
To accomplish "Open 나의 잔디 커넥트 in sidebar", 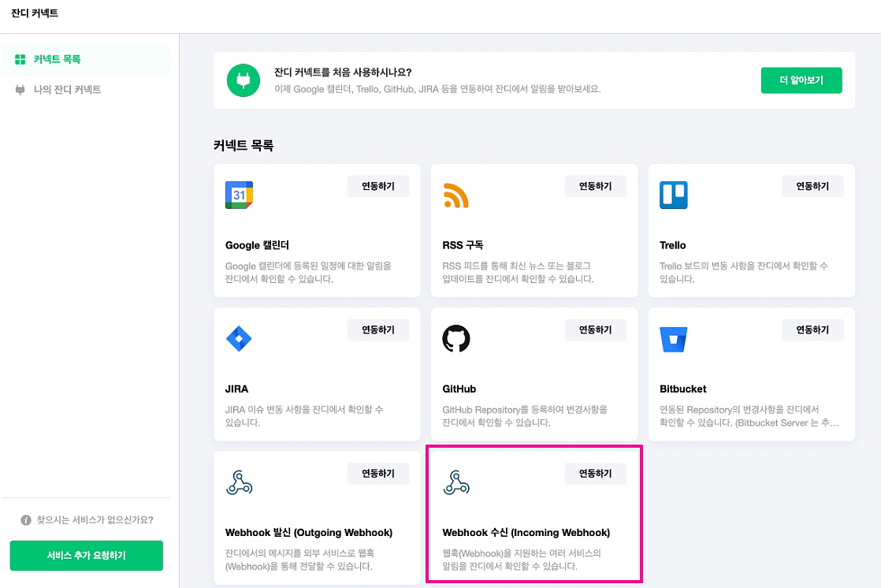I will click(x=67, y=90).
